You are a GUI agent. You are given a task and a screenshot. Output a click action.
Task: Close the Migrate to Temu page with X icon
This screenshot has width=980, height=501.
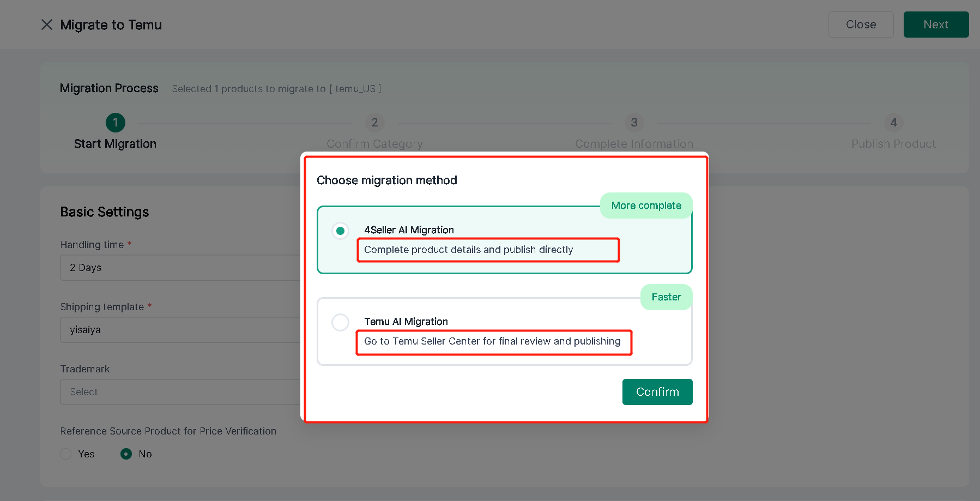click(47, 25)
